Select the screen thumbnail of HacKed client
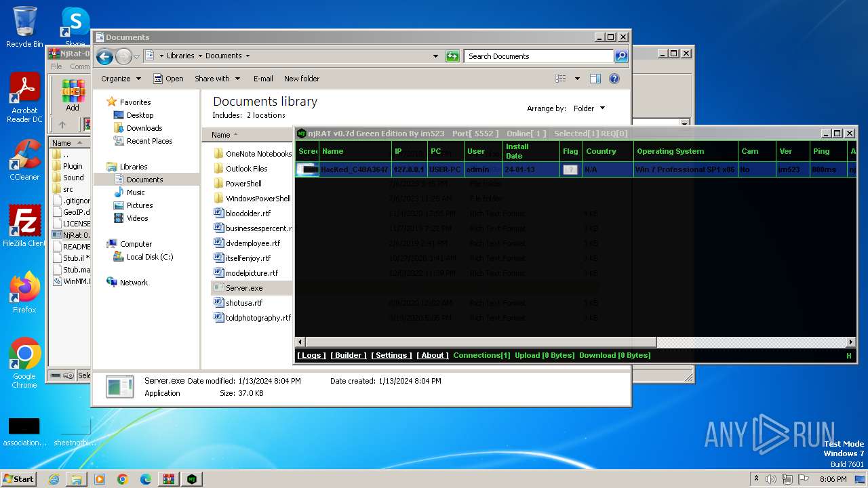868x488 pixels. 308,169
